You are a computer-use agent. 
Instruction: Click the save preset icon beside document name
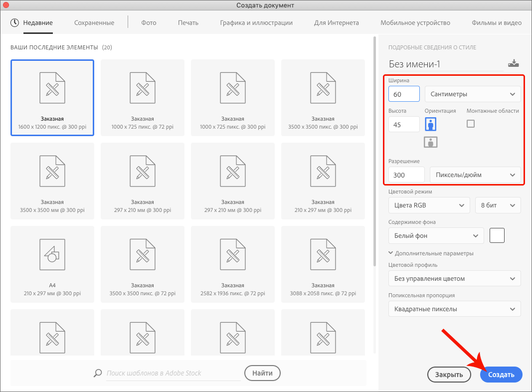click(513, 63)
